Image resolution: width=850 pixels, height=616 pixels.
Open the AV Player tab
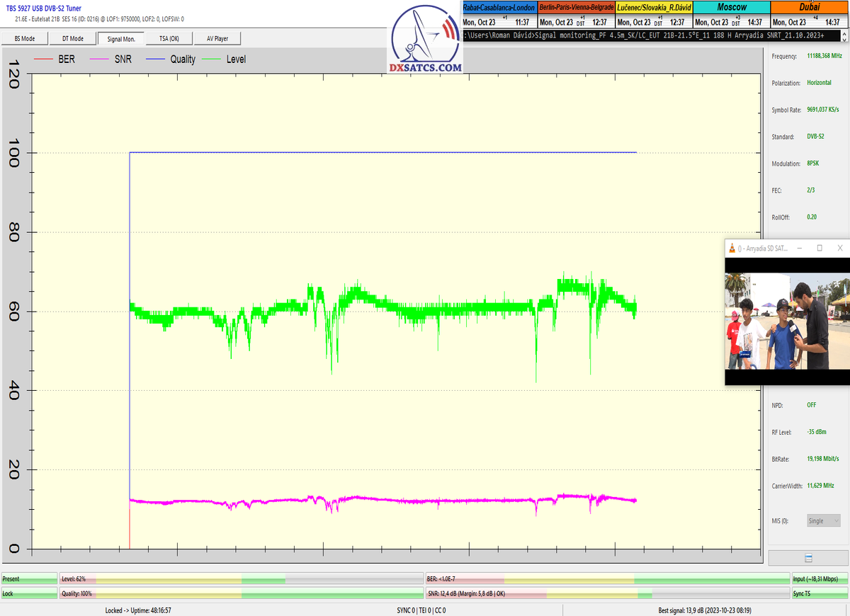[217, 38]
